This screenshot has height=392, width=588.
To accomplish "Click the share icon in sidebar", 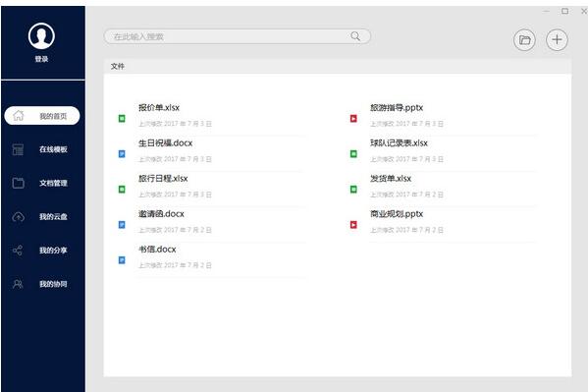I will [18, 251].
